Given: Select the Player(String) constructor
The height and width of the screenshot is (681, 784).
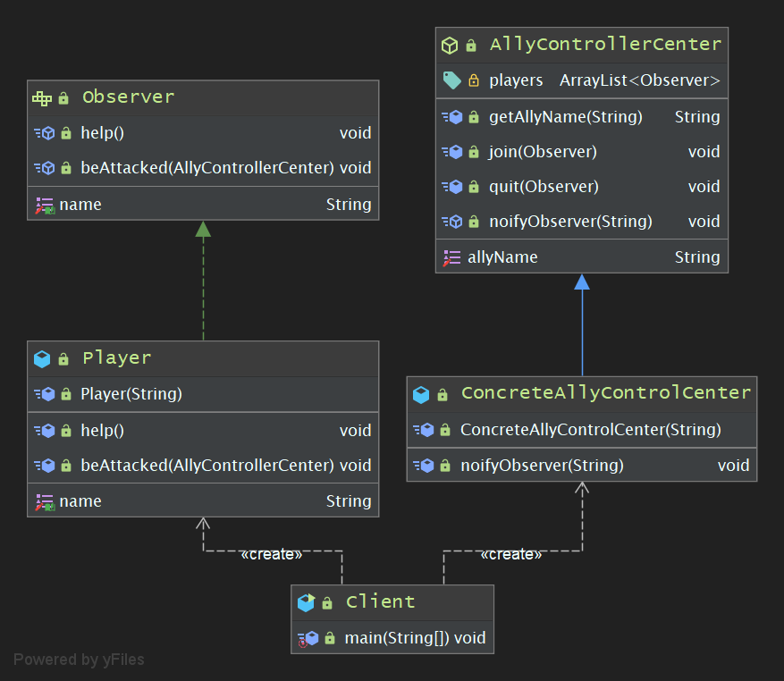Looking at the screenshot, I should (131, 394).
